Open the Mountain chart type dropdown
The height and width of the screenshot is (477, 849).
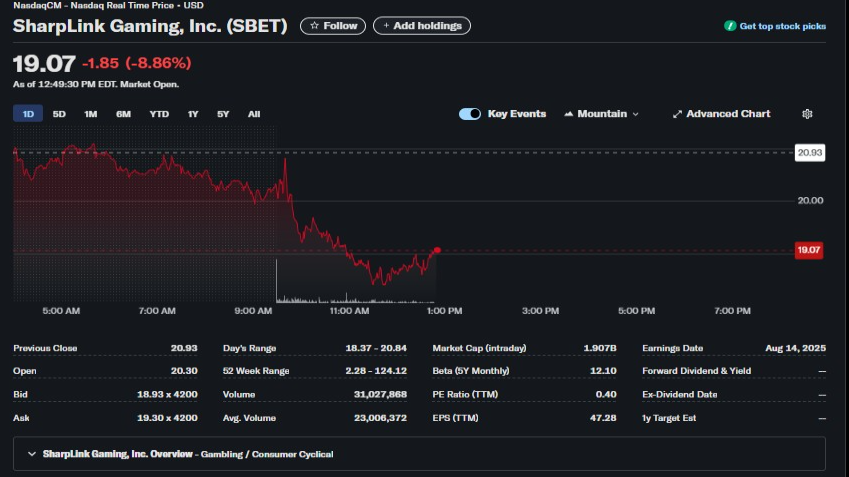pos(602,114)
